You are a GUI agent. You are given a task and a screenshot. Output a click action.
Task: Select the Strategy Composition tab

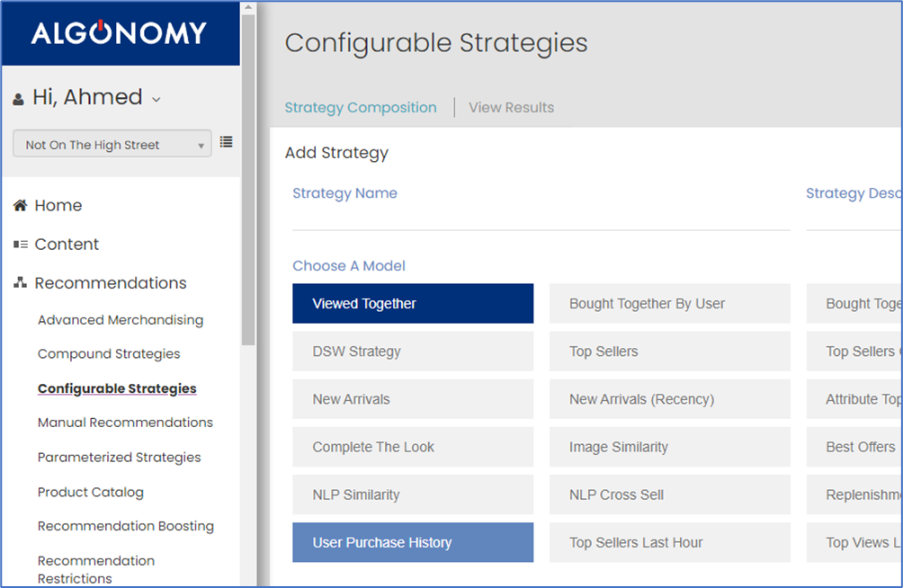pyautogui.click(x=361, y=108)
